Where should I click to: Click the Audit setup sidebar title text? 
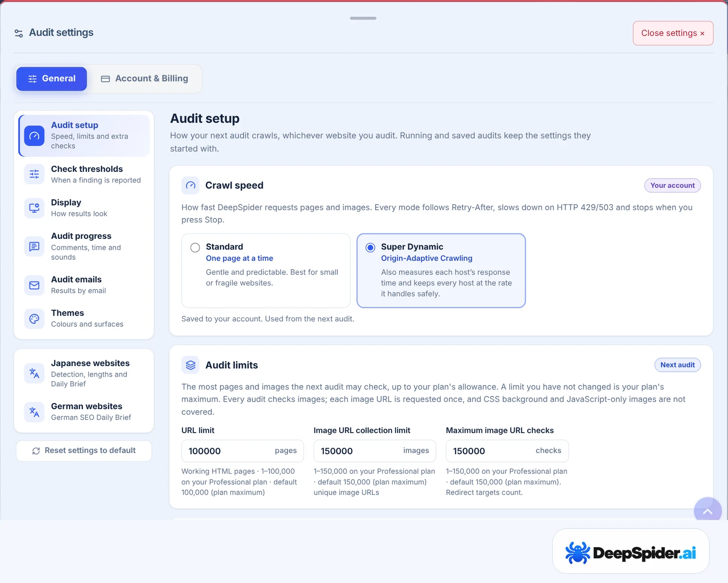(x=75, y=125)
